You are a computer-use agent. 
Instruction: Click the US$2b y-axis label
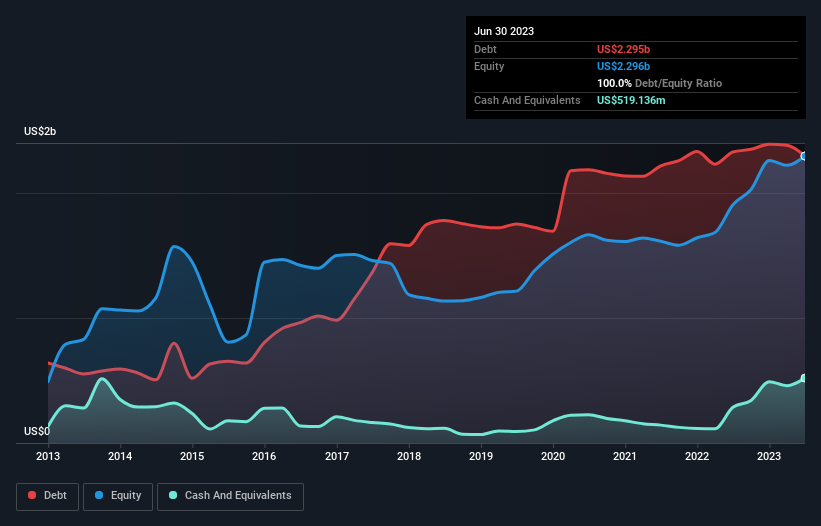[40, 131]
